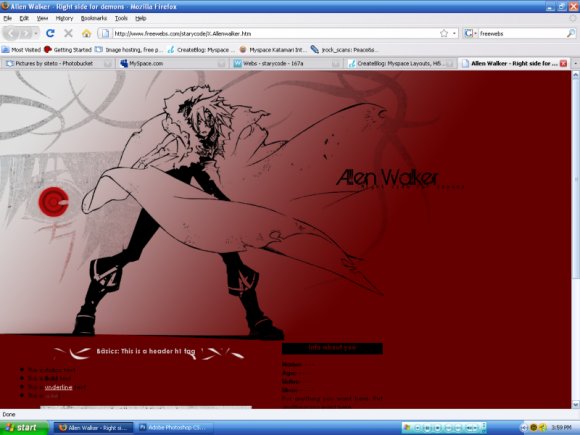
Task: Go to the home page icon
Action: pos(86,33)
